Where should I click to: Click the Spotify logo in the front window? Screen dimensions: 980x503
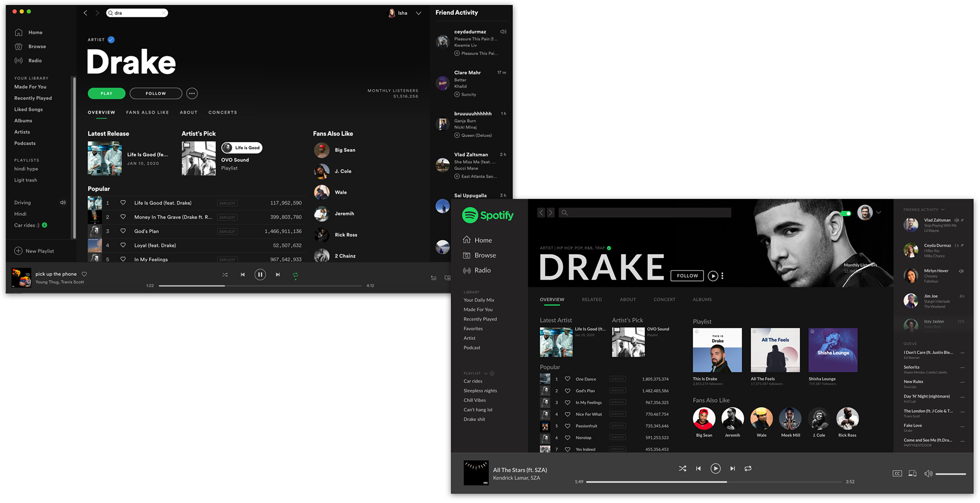(x=487, y=215)
